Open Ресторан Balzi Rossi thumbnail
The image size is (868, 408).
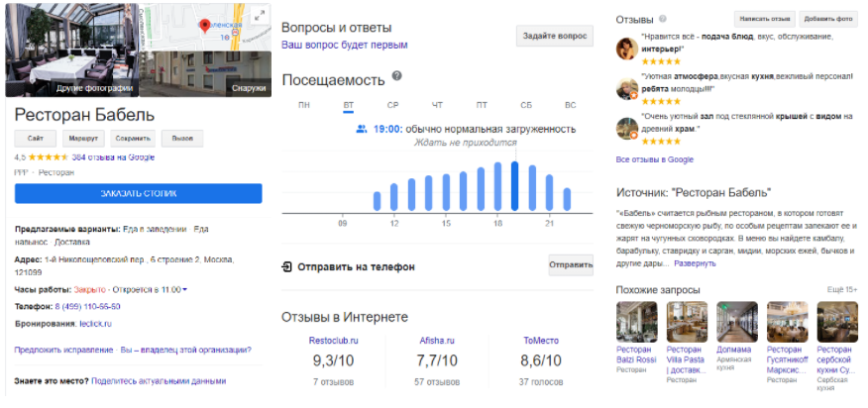point(636,322)
